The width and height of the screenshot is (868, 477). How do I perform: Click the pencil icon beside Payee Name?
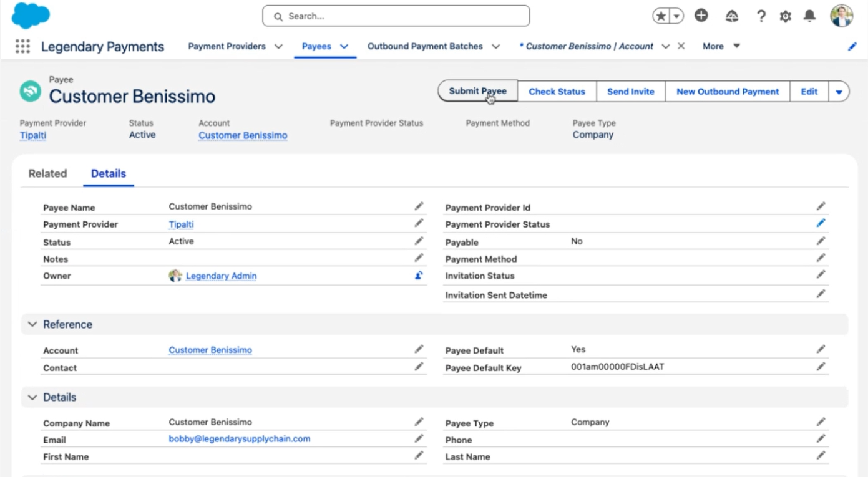[x=419, y=206]
